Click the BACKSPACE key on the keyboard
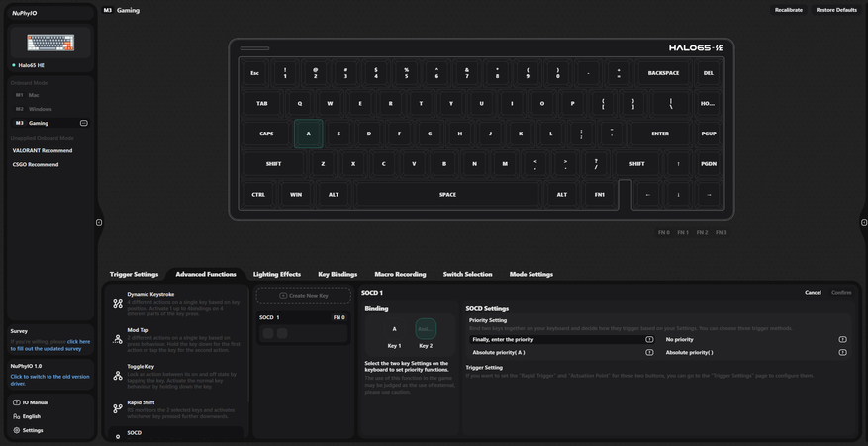 point(663,73)
